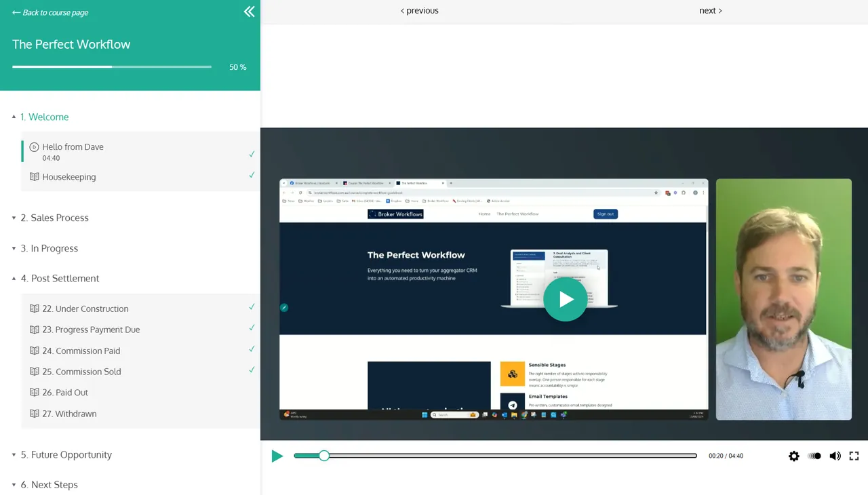Click the book icon beside Paid Out
Viewport: 868px width, 495px height.
(x=34, y=392)
